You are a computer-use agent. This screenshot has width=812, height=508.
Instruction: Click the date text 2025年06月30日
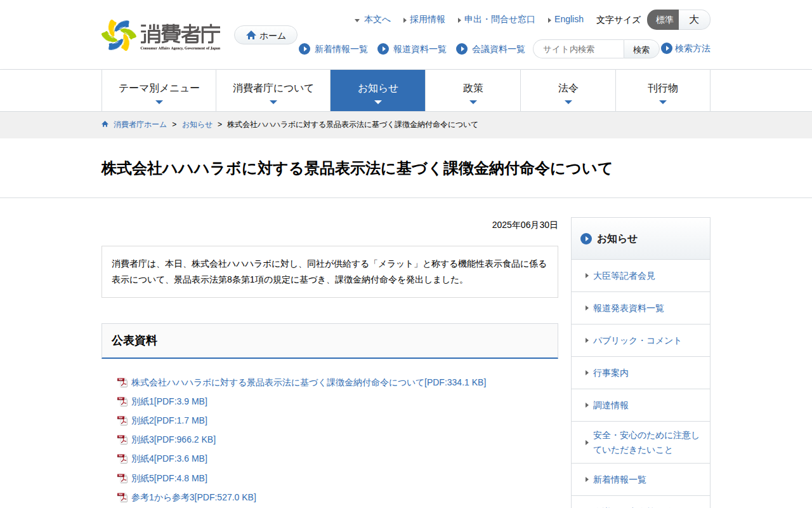pyautogui.click(x=525, y=225)
